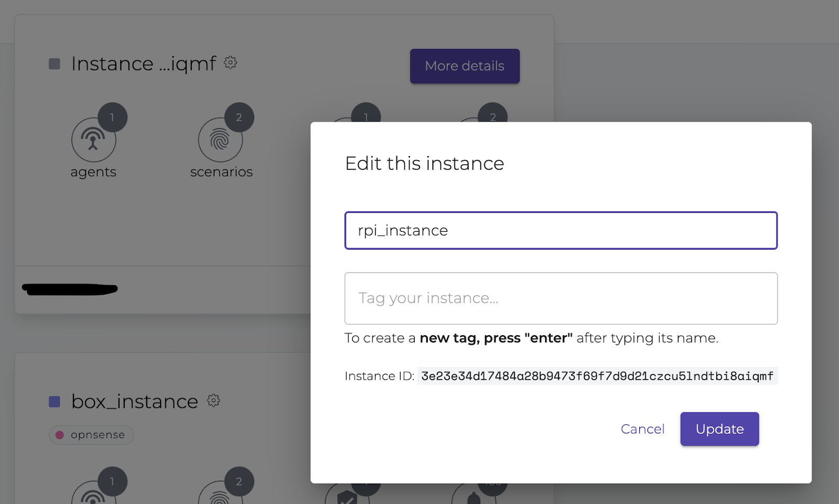
Task: Click agents count badge in Instance ...iqmf card
Action: 112,117
